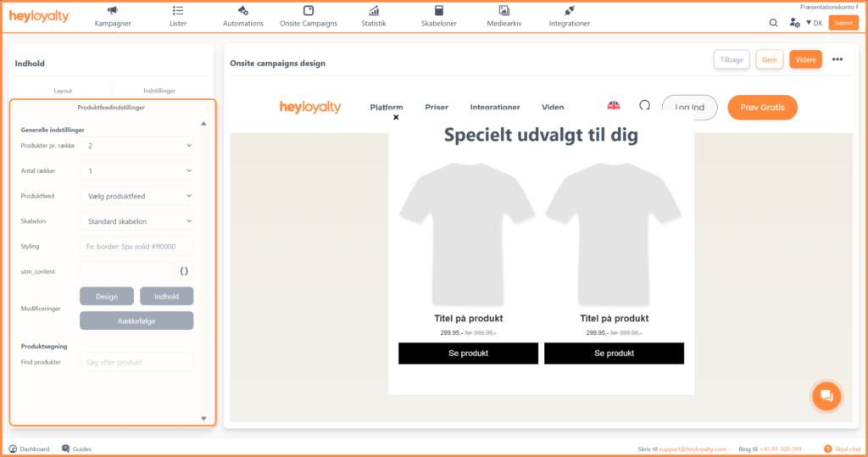The width and height of the screenshot is (868, 457).
Task: Go to the Automations section
Action: coord(242,16)
